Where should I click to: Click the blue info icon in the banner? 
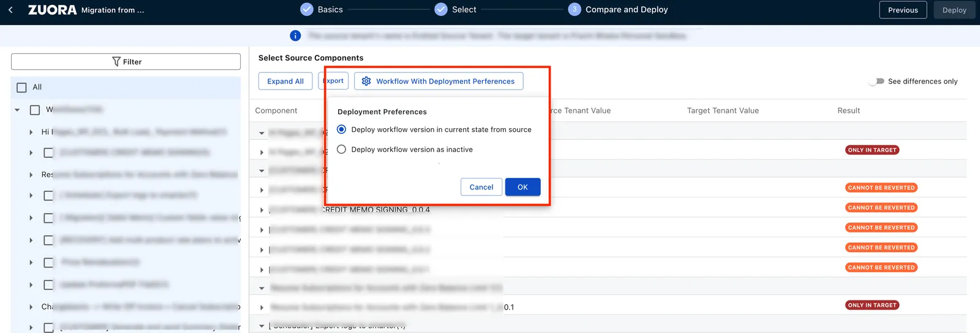295,36
